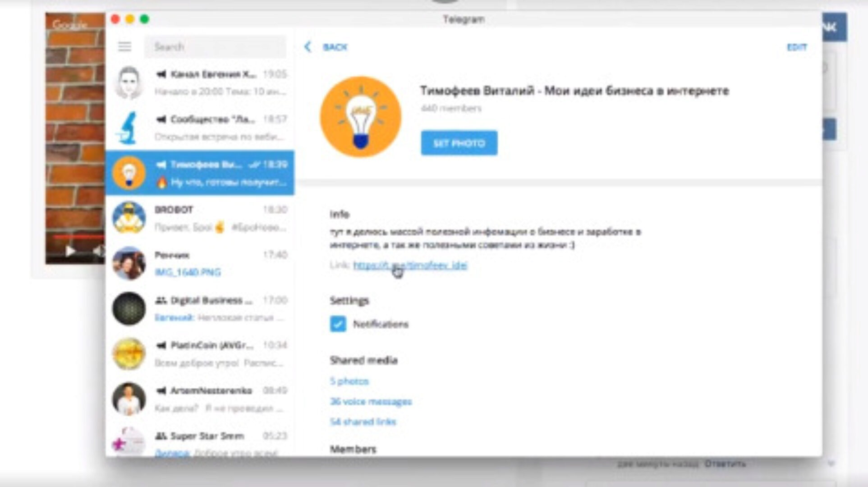Click the back arrow chevron next to BACK
The image size is (868, 487).
point(308,46)
